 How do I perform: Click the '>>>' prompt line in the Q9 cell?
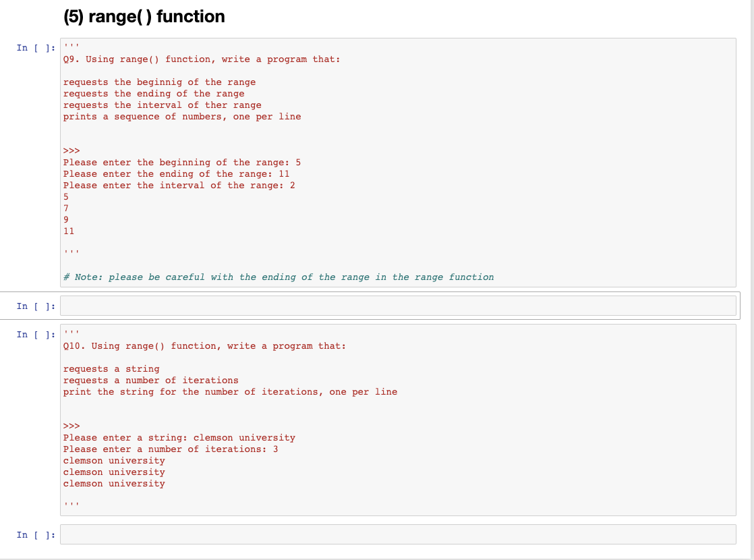[x=71, y=150]
